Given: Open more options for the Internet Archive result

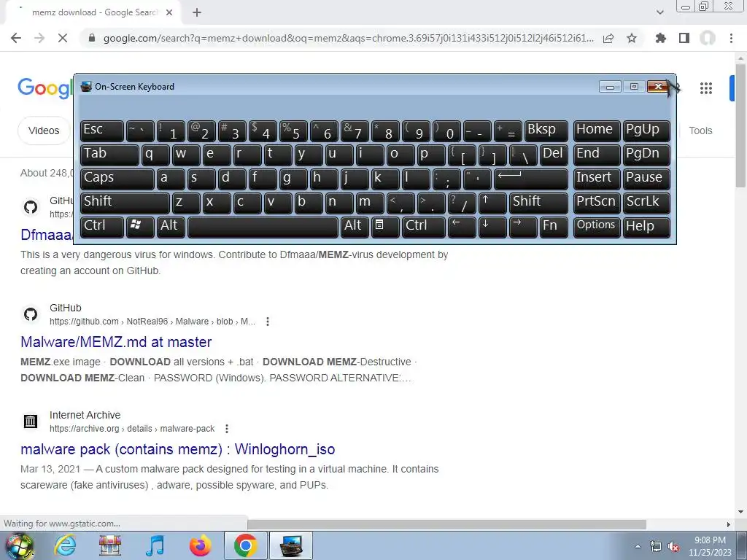Looking at the screenshot, I should pyautogui.click(x=227, y=429).
